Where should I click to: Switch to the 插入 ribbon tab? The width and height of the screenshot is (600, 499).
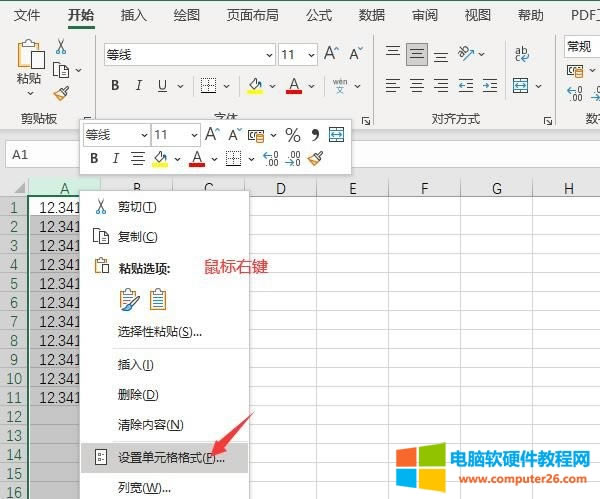133,15
